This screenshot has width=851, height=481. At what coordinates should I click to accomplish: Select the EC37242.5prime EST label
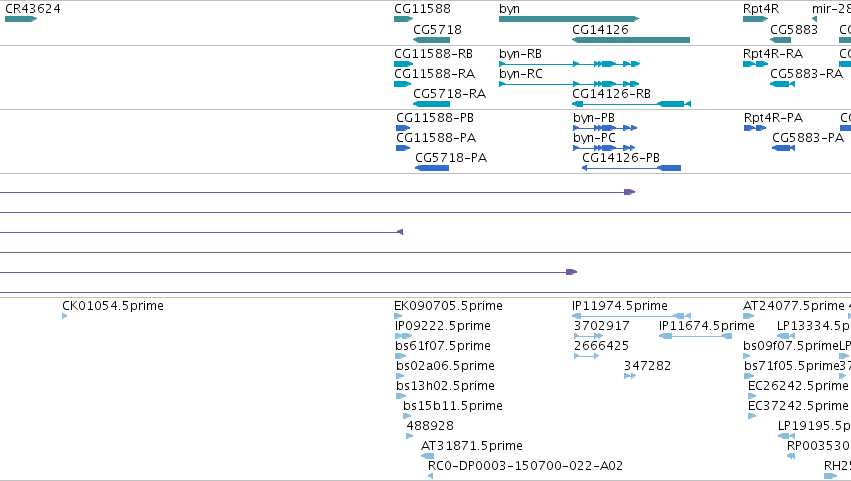(x=798, y=407)
